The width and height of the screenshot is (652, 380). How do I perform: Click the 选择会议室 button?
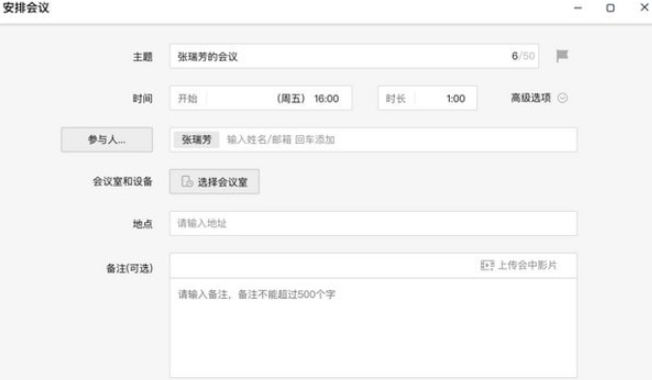pos(214,182)
